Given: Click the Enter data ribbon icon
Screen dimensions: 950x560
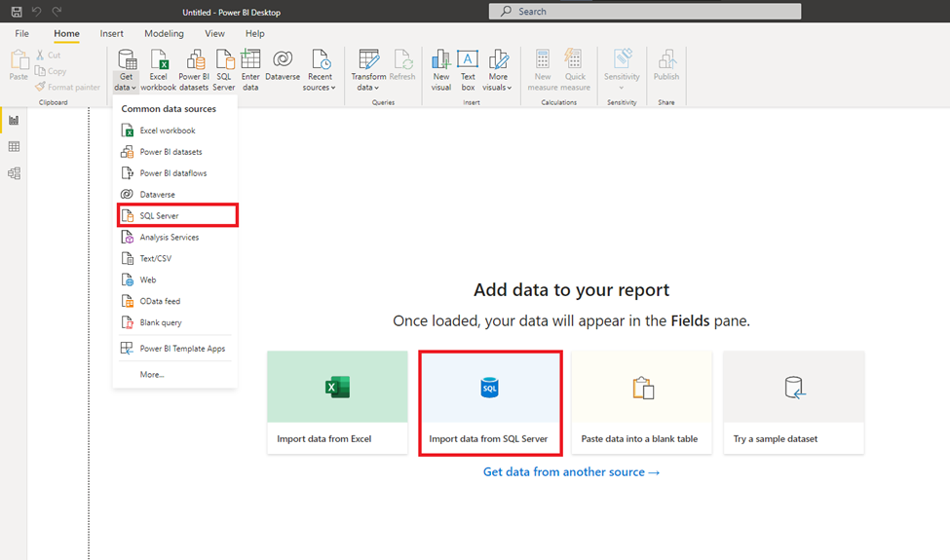Looking at the screenshot, I should (x=250, y=70).
